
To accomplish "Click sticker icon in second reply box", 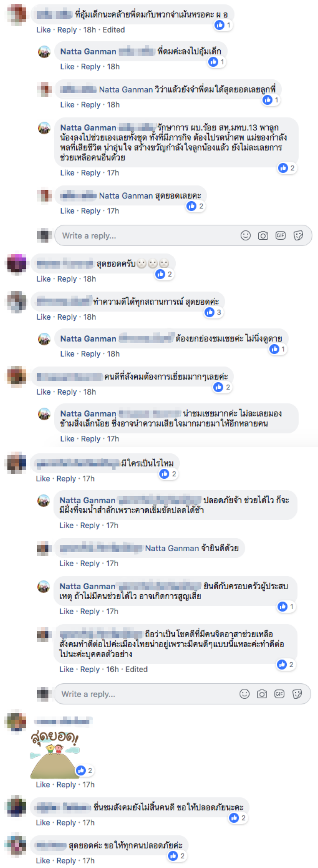I will pyautogui.click(x=297, y=694).
